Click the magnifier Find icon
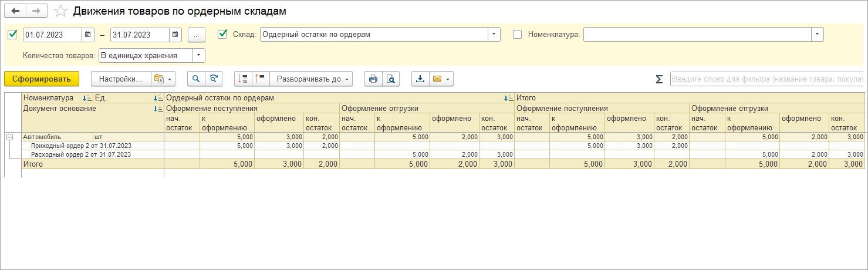Screen dimensions: 868x270 point(196,79)
